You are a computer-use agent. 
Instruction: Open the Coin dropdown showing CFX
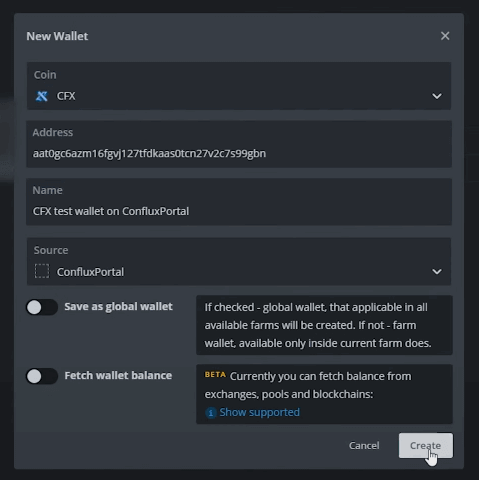point(239,86)
